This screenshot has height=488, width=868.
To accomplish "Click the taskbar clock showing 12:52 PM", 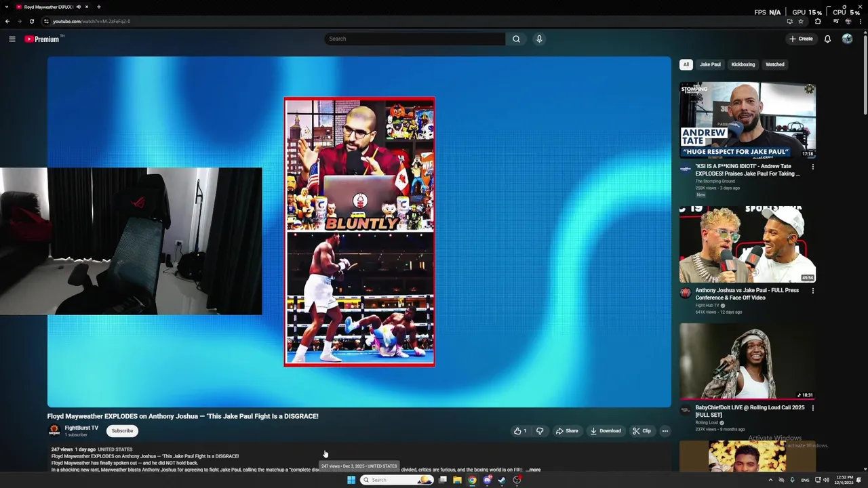I will pos(845,480).
